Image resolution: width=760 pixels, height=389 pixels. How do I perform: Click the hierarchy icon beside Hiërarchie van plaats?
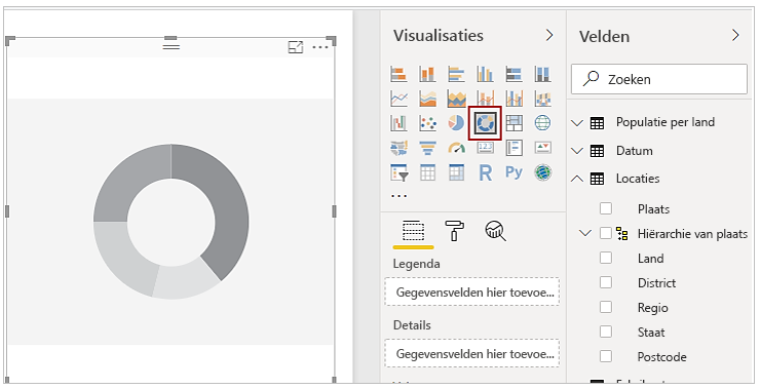(x=622, y=233)
